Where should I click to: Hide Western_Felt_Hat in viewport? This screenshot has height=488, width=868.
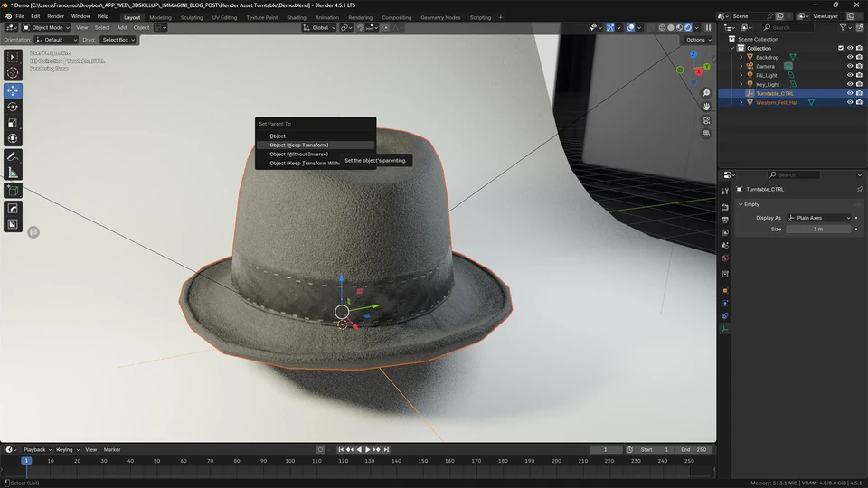click(850, 102)
